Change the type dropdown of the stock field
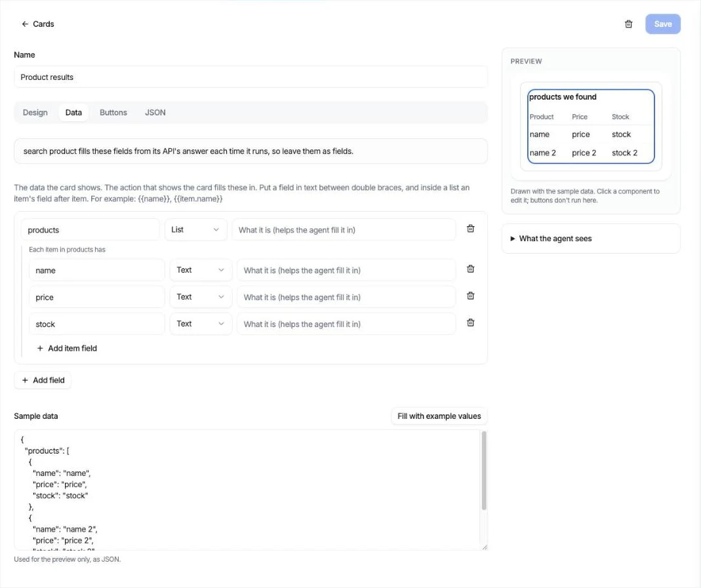The height and width of the screenshot is (588, 701). (x=201, y=323)
